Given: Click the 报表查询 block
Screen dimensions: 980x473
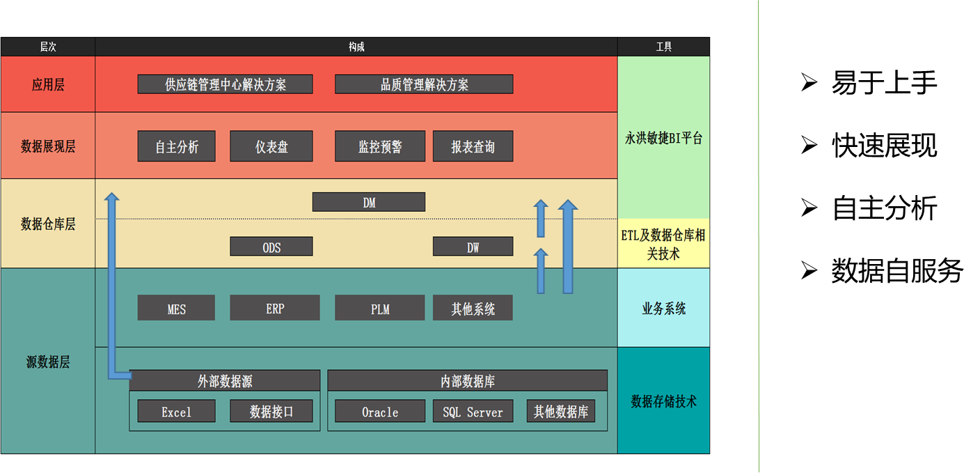Looking at the screenshot, I should [x=473, y=146].
